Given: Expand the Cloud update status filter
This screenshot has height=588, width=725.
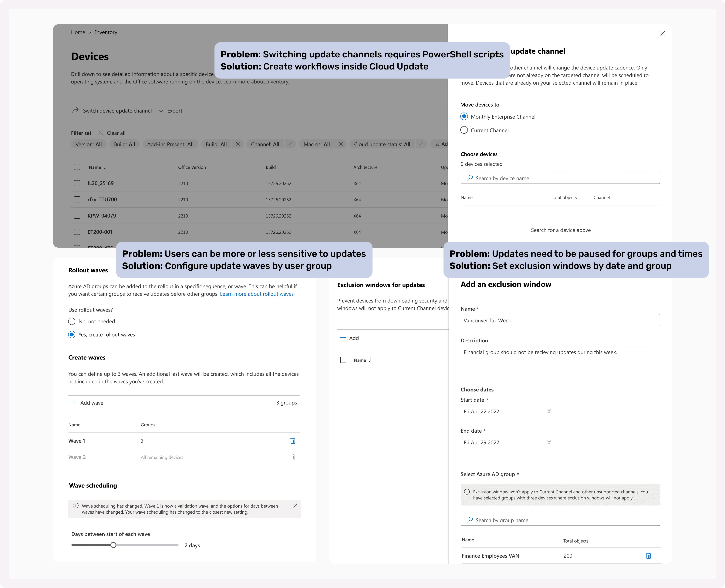Looking at the screenshot, I should click(x=382, y=144).
